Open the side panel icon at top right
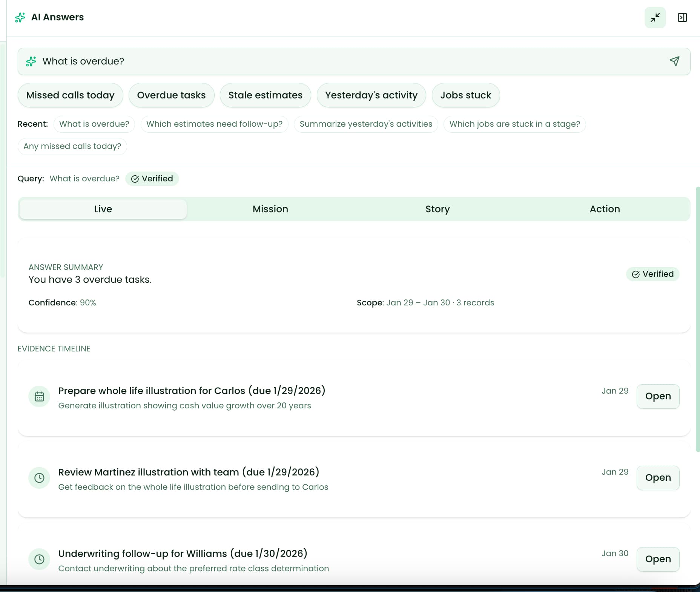Image resolution: width=700 pixels, height=592 pixels. click(x=683, y=17)
